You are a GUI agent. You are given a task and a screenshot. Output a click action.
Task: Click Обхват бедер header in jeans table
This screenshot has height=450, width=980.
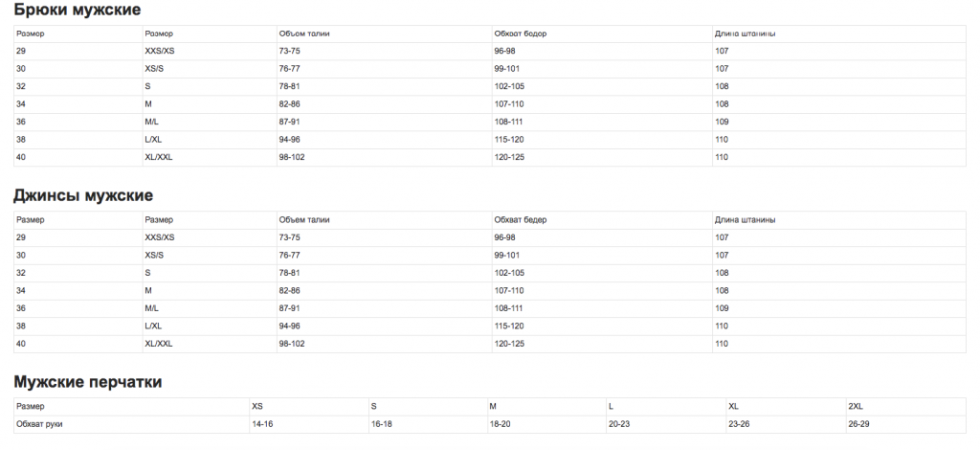pyautogui.click(x=521, y=220)
